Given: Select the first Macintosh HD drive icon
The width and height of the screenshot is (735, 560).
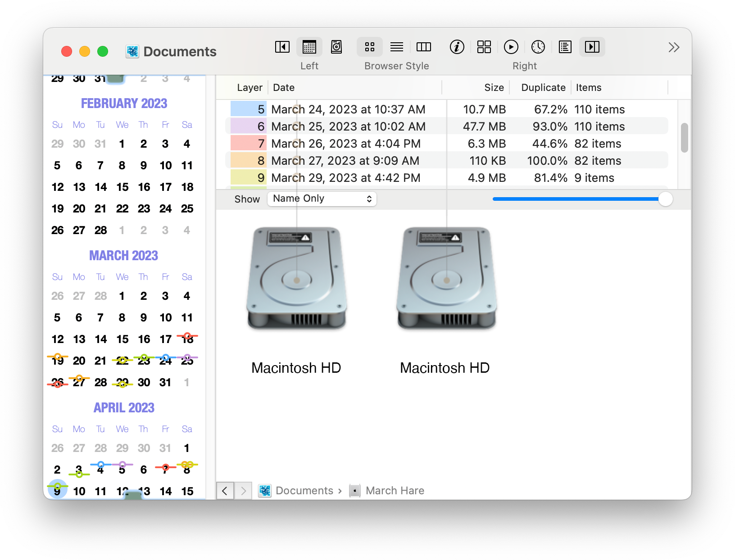Looking at the screenshot, I should pos(297,278).
